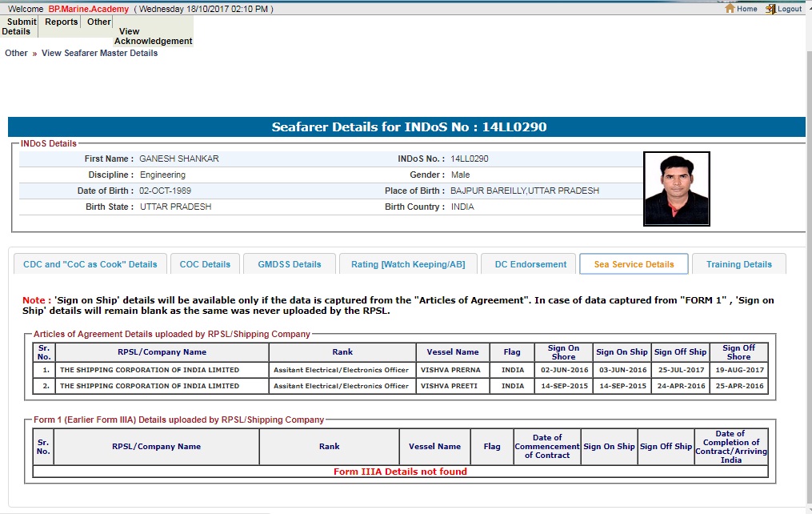Select View Acknowledgement menu item
This screenshot has height=514, width=812.
pyautogui.click(x=153, y=36)
